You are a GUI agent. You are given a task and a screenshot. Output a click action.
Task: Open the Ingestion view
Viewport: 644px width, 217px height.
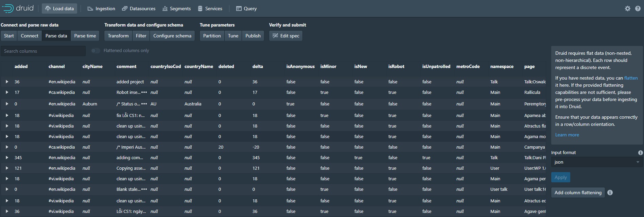pos(101,9)
